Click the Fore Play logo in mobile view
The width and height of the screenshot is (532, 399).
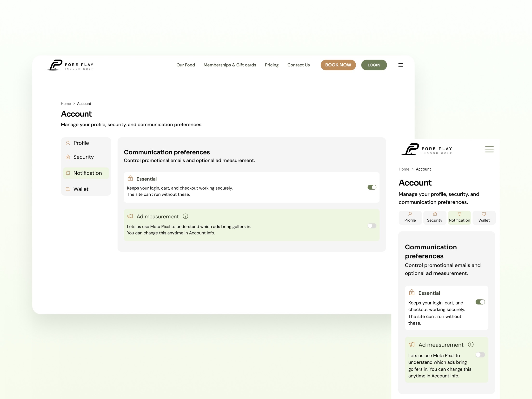coord(426,149)
